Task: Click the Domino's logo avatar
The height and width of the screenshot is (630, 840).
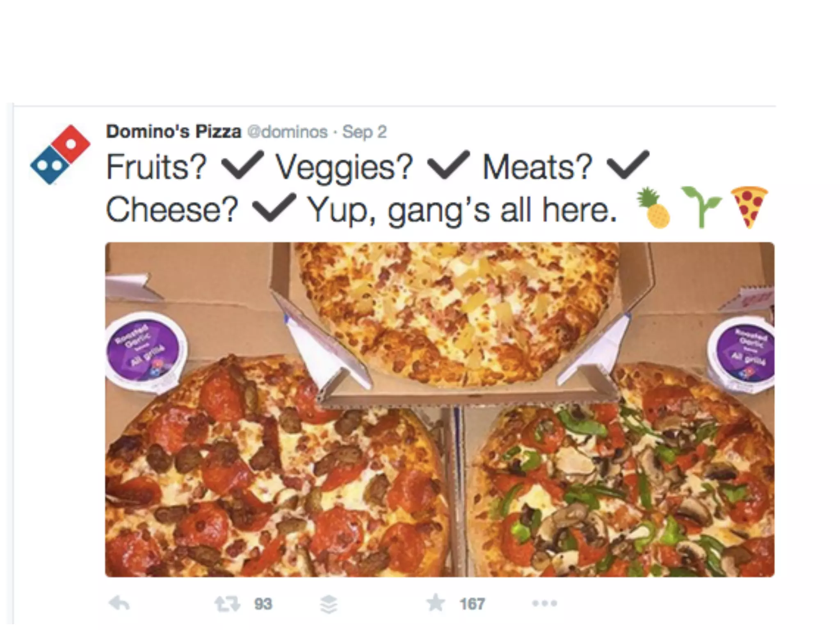Action: (x=60, y=155)
